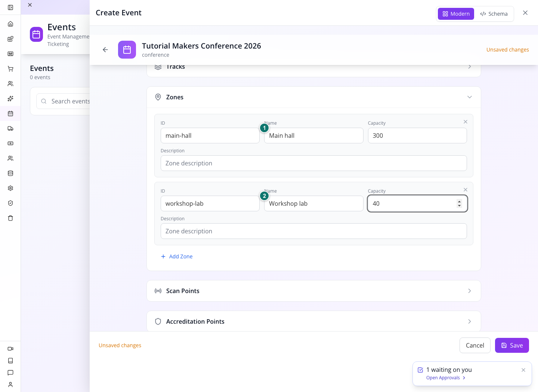Viewport: 538px width, 392px height.
Task: Switch to Modern view
Action: (456, 14)
